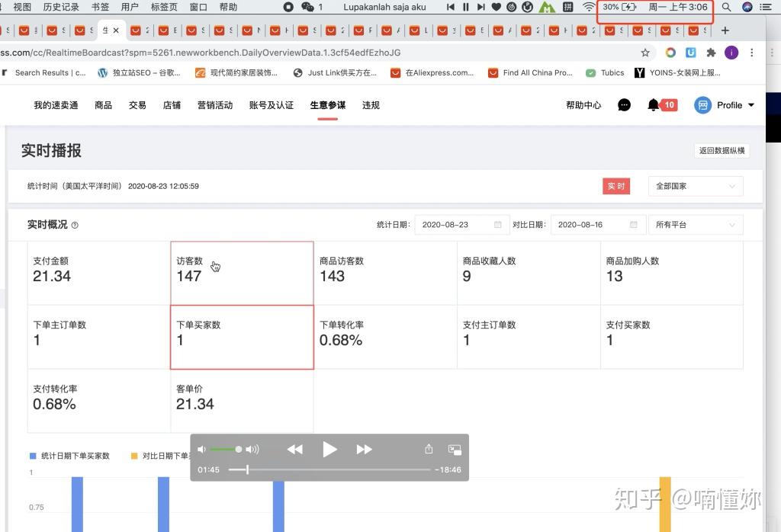Open the Find All China Pro bookmark
This screenshot has width=781, height=532.
coord(531,72)
